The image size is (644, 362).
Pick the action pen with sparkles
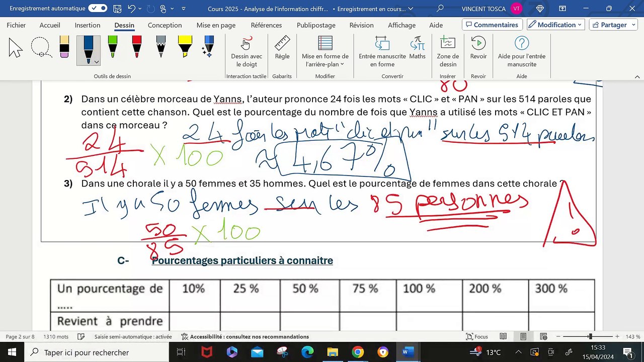[208, 47]
